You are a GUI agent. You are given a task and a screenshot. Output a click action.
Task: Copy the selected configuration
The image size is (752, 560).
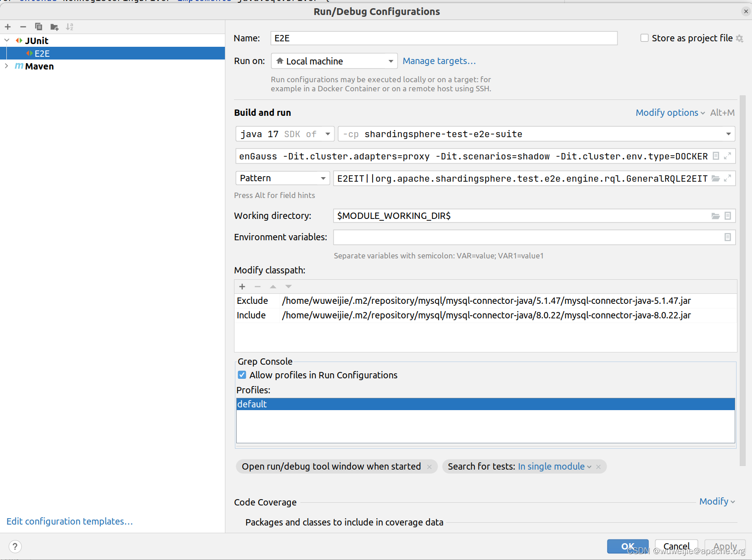pos(39,27)
